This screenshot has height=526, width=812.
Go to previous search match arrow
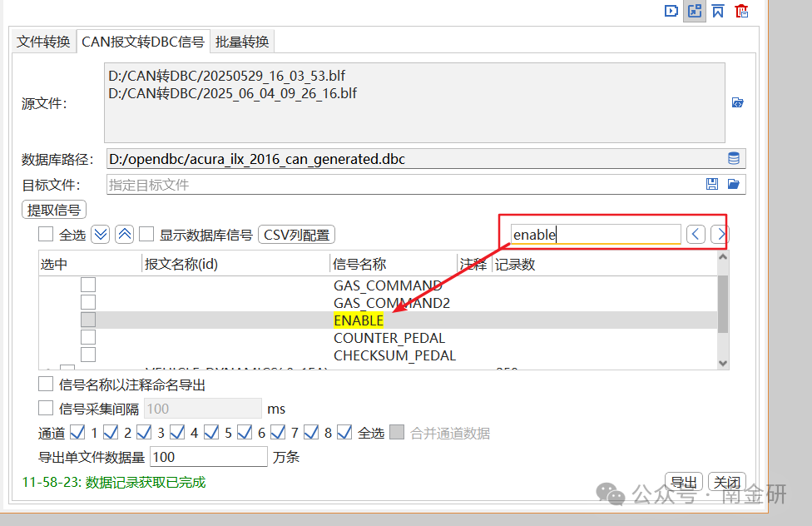click(x=696, y=235)
